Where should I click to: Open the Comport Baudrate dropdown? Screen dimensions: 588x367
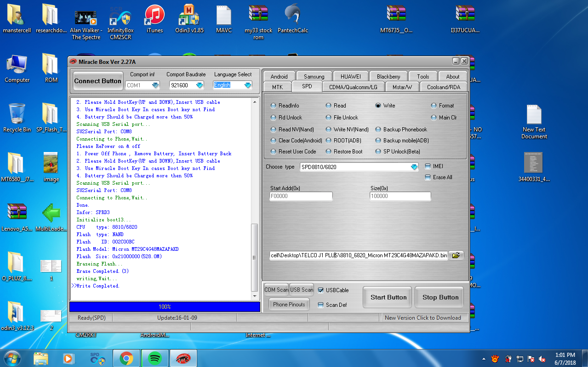point(200,85)
